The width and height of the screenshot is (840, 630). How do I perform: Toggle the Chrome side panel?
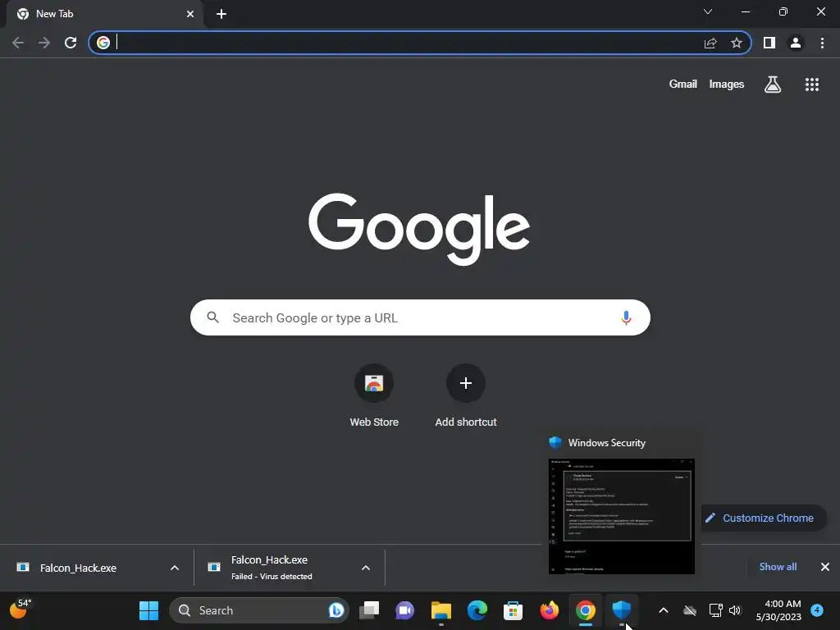pyautogui.click(x=769, y=43)
